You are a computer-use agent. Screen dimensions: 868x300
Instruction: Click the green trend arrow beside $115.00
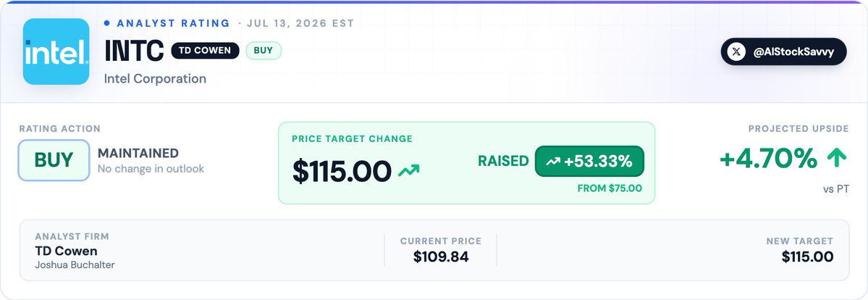pyautogui.click(x=408, y=170)
